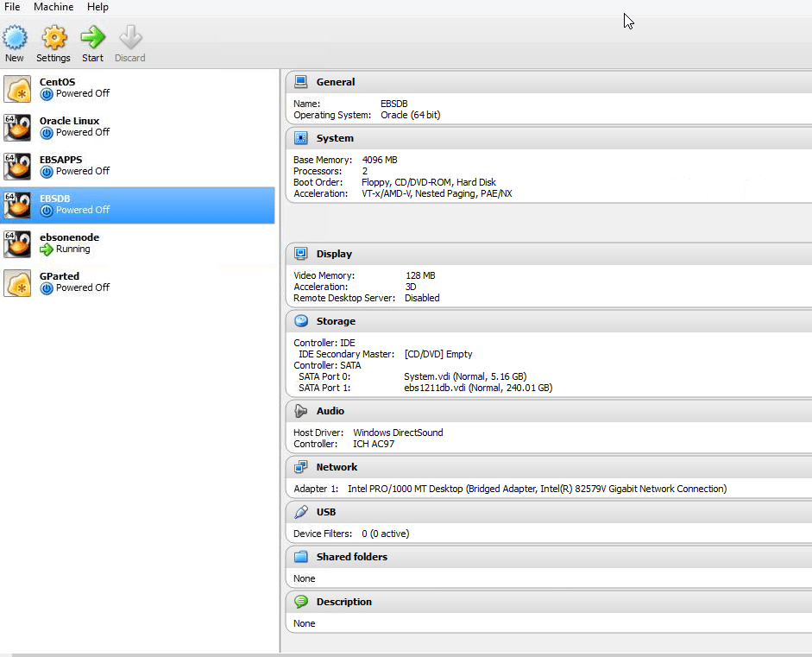Click EBSAPPS Powered Off status icon
This screenshot has width=812, height=657.
(47, 172)
